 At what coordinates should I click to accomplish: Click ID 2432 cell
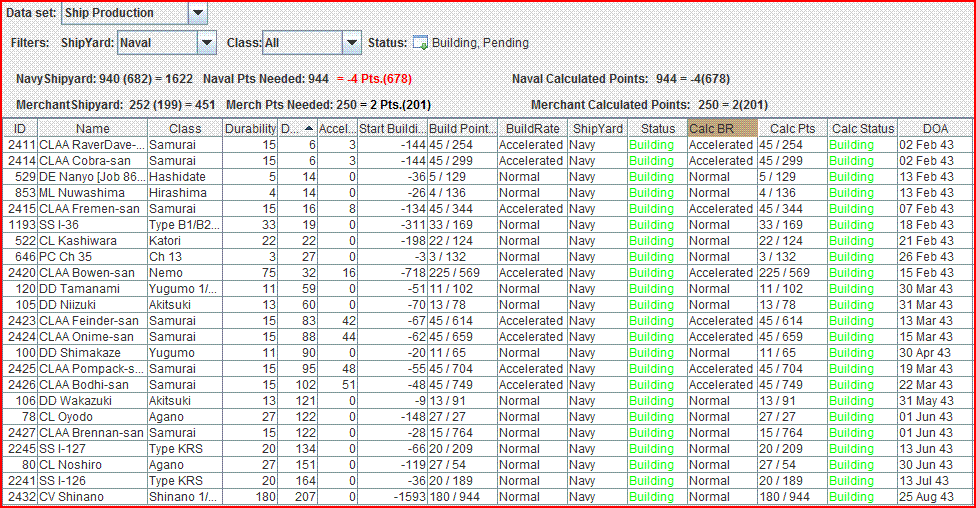coord(21,497)
